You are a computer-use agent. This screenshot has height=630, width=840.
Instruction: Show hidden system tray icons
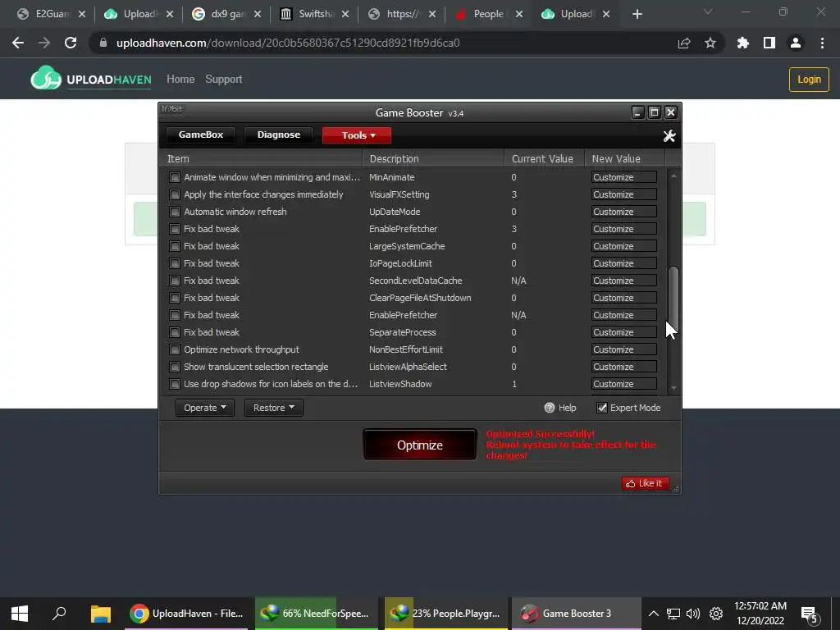pos(654,614)
